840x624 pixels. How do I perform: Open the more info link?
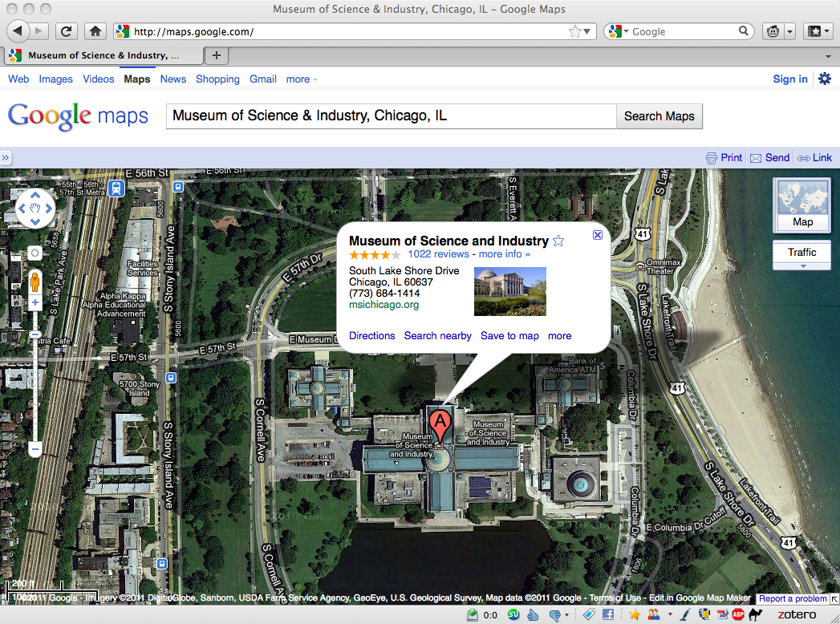tap(504, 254)
